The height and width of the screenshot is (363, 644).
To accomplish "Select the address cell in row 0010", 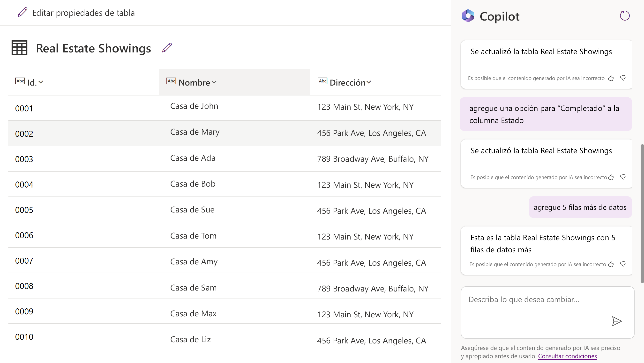I will click(372, 341).
